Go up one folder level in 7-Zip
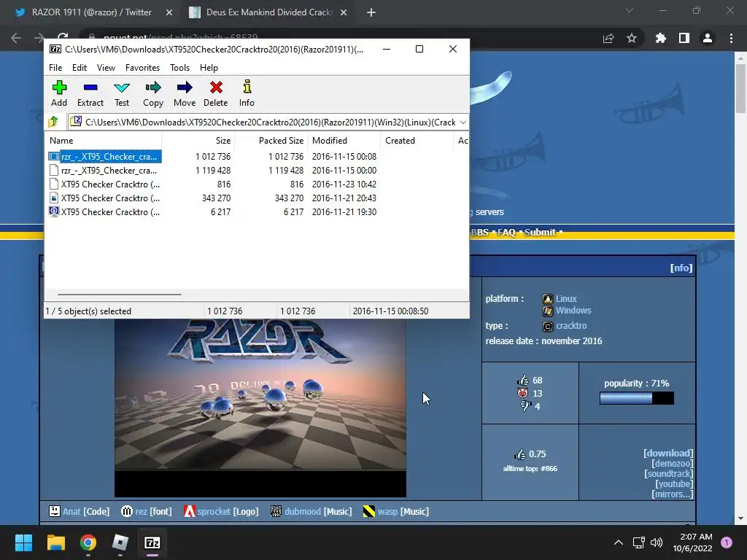747x560 pixels. coord(53,122)
